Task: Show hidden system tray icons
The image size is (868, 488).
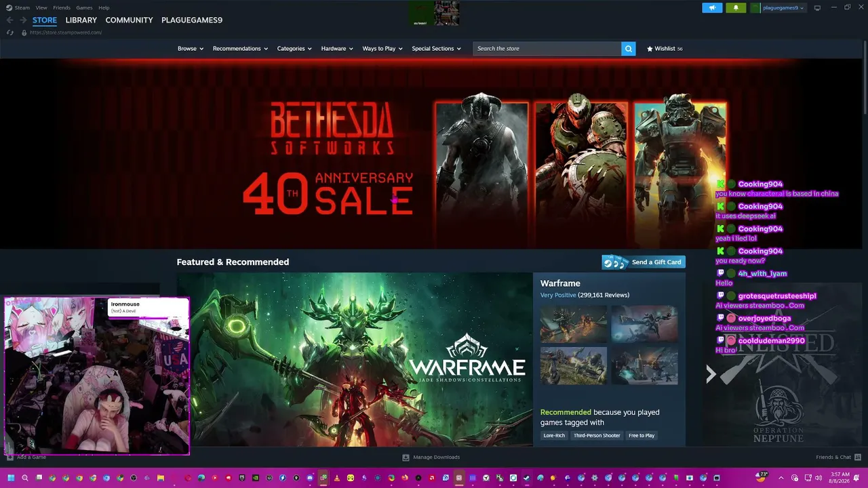Action: 781,478
